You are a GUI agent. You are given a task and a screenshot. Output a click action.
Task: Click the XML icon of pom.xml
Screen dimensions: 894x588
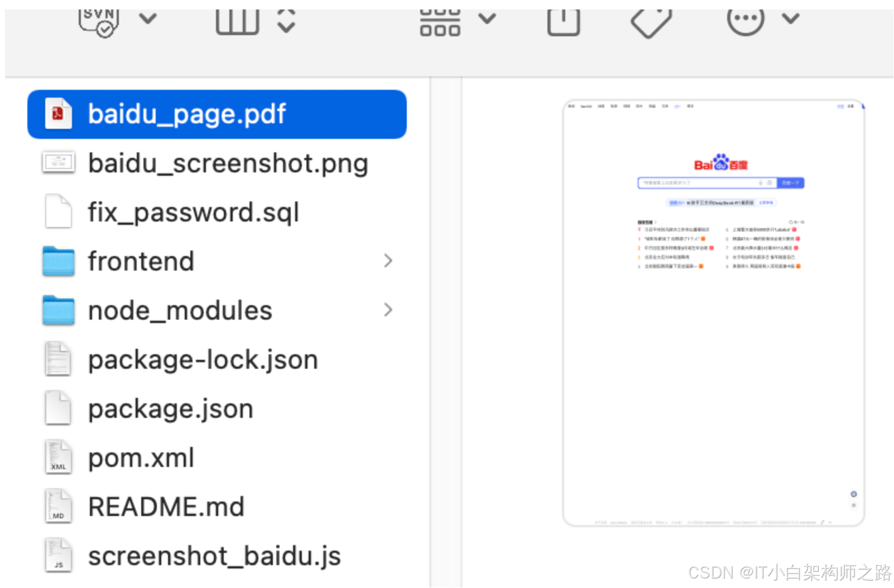click(58, 457)
